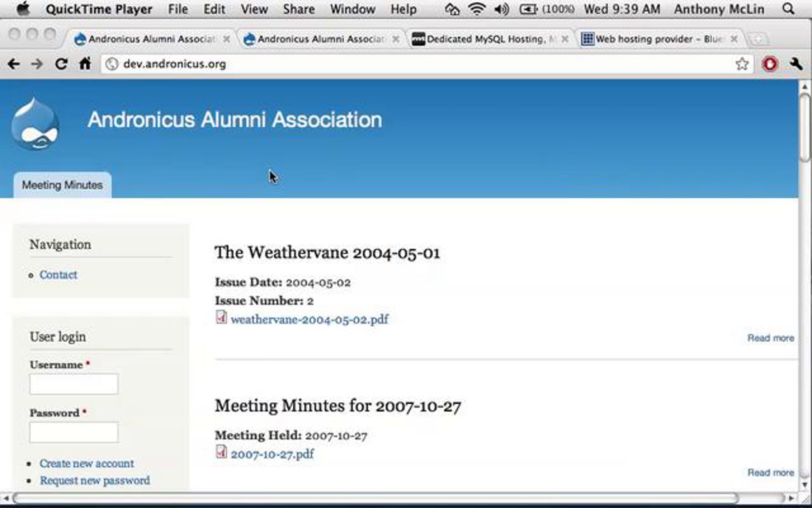This screenshot has height=508, width=812.
Task: Open the Contact navigation link
Action: [x=58, y=275]
